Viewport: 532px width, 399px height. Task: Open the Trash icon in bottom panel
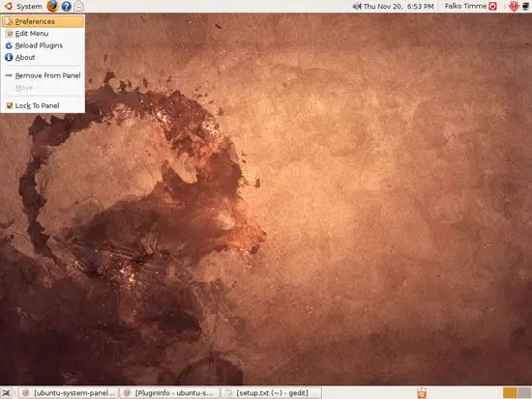[422, 393]
